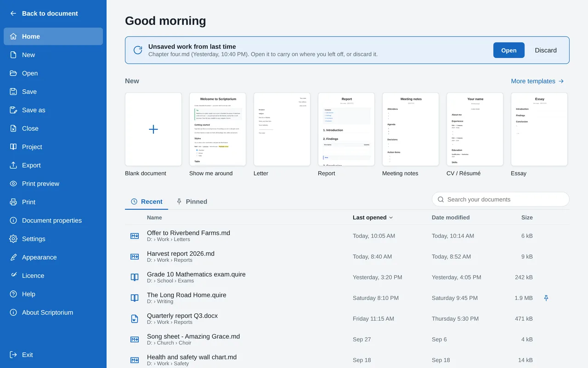Click the Exit icon at sidebar bottom
Image resolution: width=588 pixels, height=368 pixels.
click(13, 355)
